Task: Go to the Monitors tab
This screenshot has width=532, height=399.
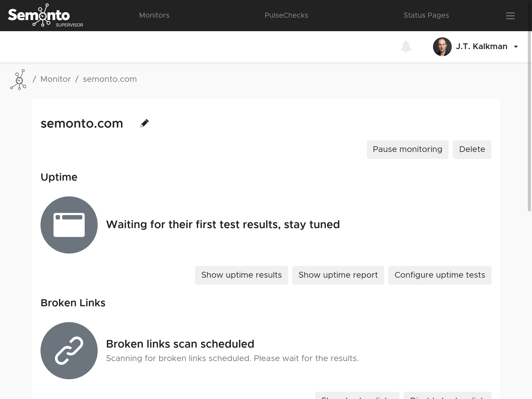Action: click(154, 15)
